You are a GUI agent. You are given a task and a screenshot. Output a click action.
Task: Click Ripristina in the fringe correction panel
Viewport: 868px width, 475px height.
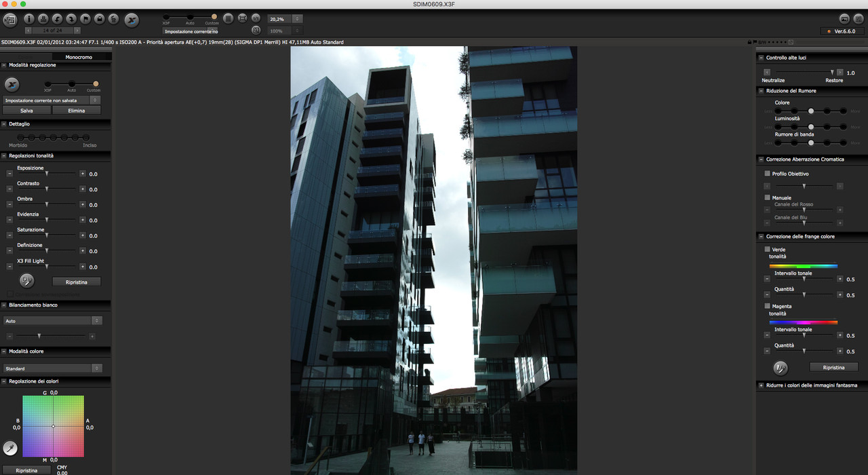[833, 367]
